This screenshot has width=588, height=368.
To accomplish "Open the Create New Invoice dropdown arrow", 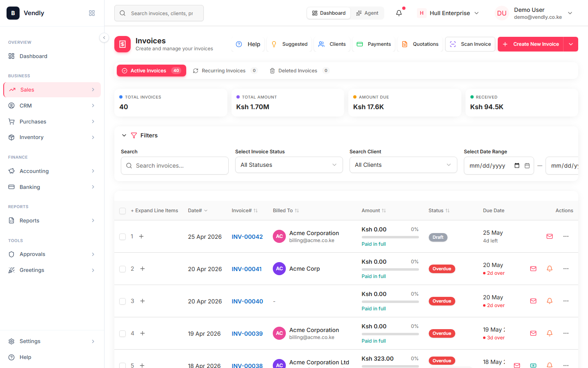I will point(571,44).
